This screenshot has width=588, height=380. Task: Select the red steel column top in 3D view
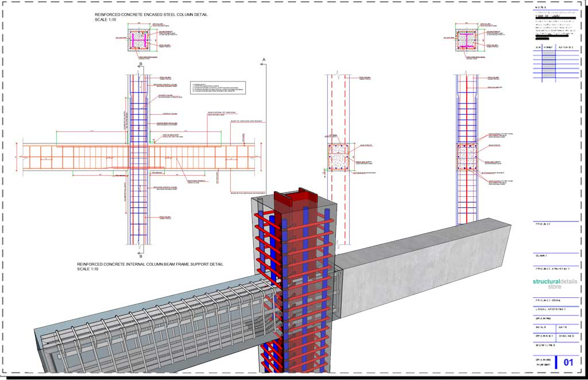296,199
